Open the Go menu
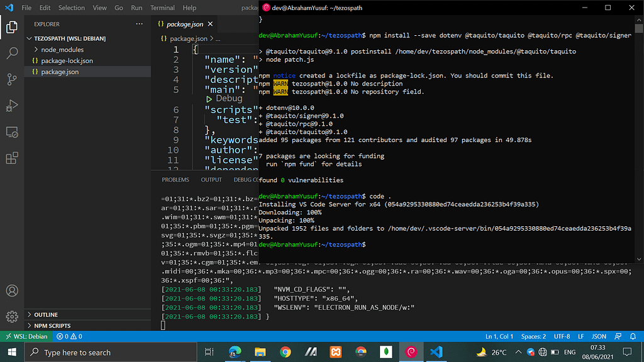 [119, 8]
